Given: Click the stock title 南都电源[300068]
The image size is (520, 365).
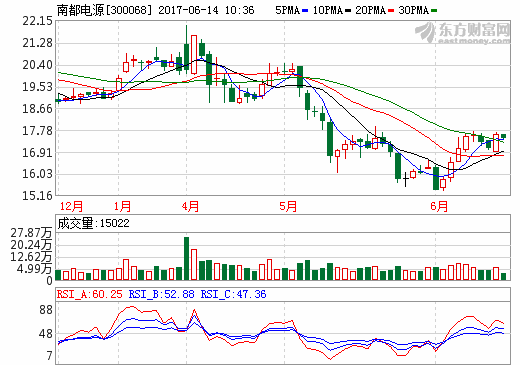Looking at the screenshot, I should (105, 10).
